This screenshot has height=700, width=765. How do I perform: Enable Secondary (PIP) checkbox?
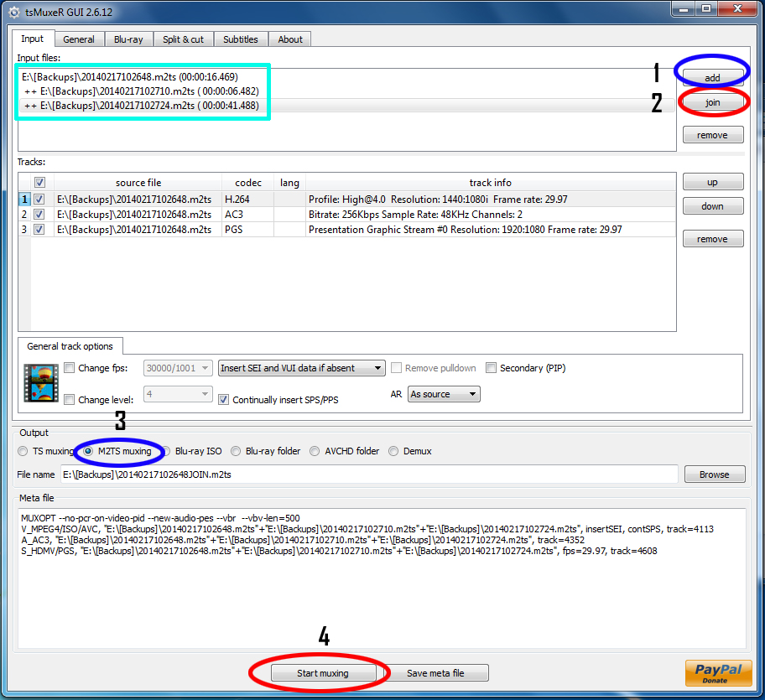click(x=491, y=368)
